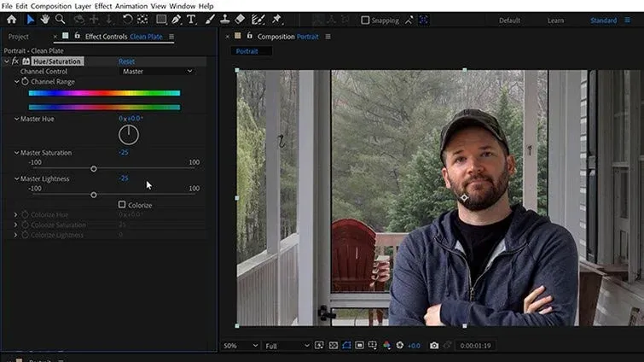Collapse the Master Hue property
This screenshot has width=644, height=362.
click(x=17, y=119)
